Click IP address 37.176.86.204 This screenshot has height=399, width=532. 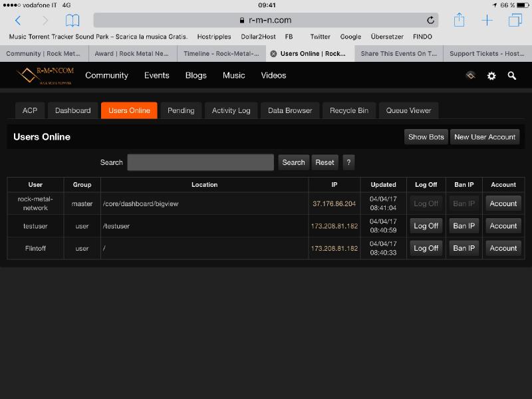(x=334, y=203)
